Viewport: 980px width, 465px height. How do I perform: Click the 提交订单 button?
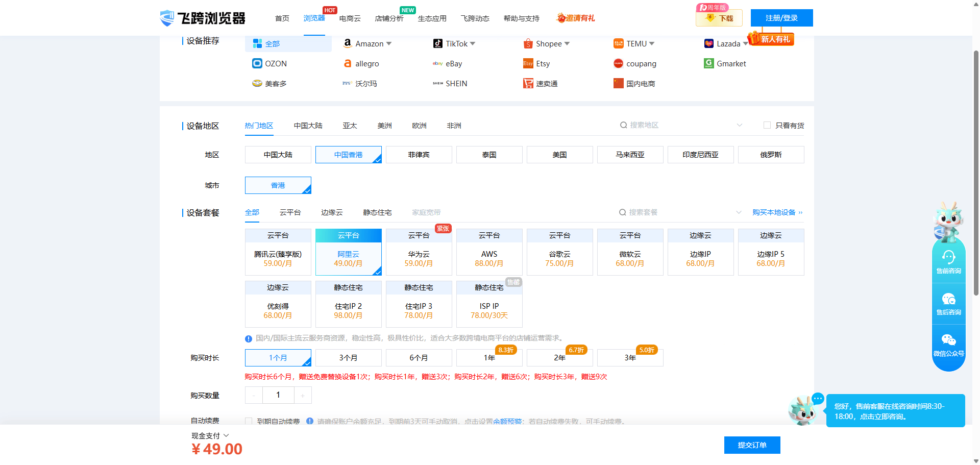[752, 445]
